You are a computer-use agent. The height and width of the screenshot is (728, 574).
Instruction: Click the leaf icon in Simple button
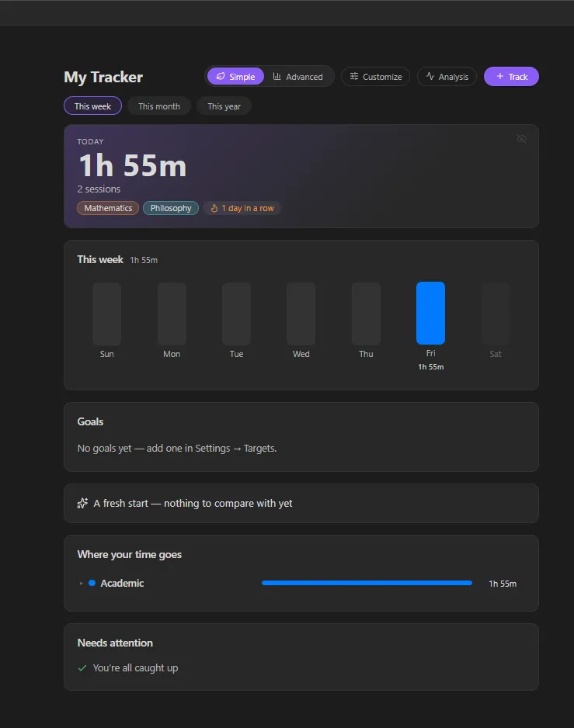(x=221, y=77)
